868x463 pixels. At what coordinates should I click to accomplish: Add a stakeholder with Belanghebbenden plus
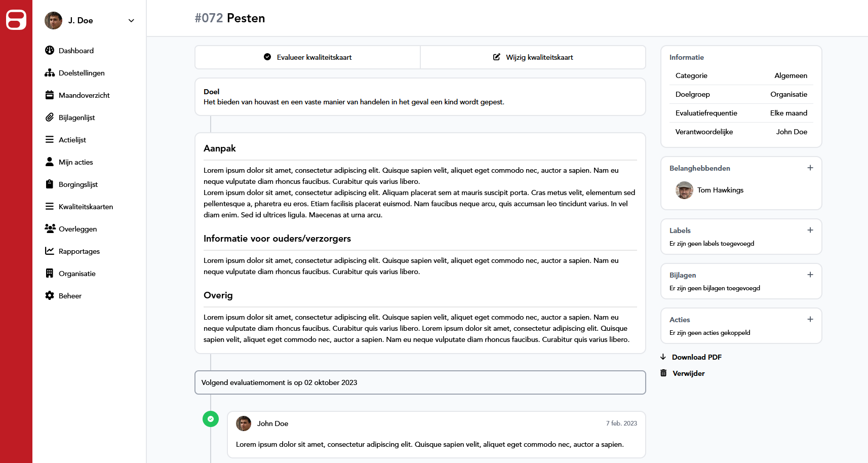click(810, 168)
